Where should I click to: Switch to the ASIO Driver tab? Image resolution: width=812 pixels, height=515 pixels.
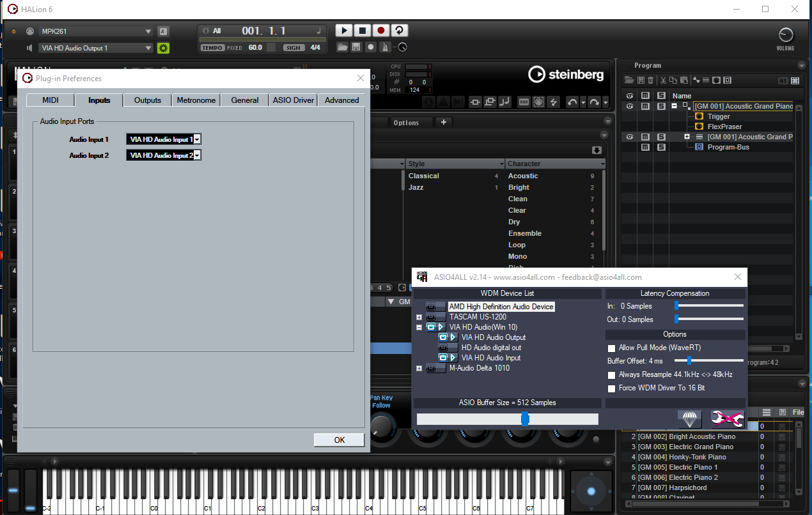(x=293, y=100)
